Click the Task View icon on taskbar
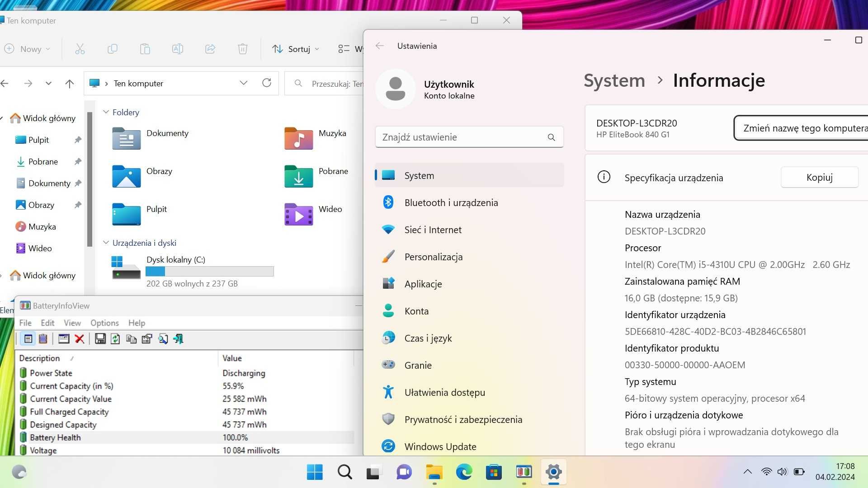Image resolution: width=868 pixels, height=488 pixels. 373,472
